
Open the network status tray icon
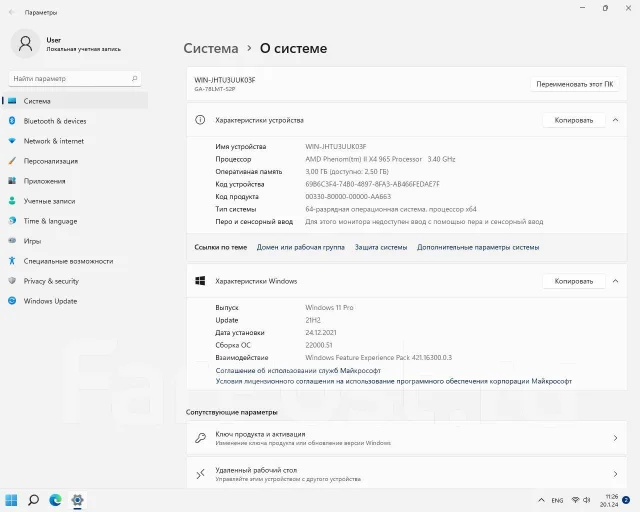(x=576, y=500)
